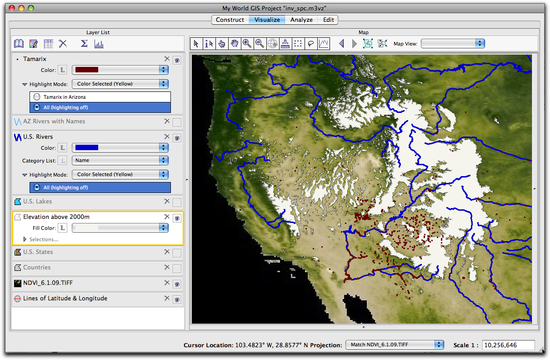Select the profile graph tool
This screenshot has height=360, width=550.
click(x=323, y=44)
